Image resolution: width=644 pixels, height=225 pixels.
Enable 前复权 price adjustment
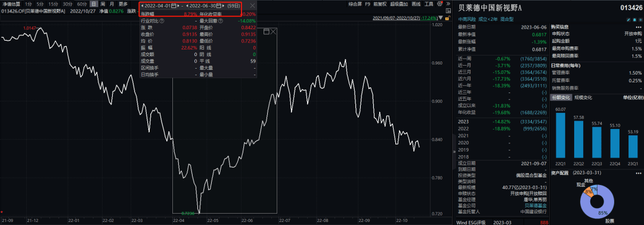tap(380, 4)
